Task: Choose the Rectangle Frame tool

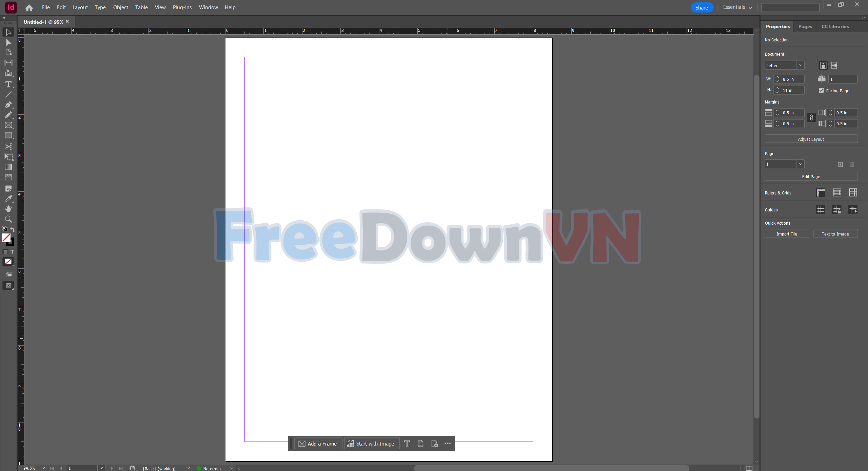Action: (x=8, y=125)
